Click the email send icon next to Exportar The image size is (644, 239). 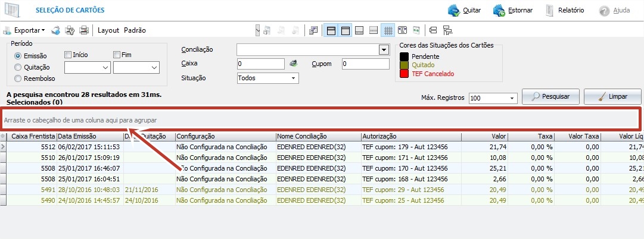coord(56,30)
